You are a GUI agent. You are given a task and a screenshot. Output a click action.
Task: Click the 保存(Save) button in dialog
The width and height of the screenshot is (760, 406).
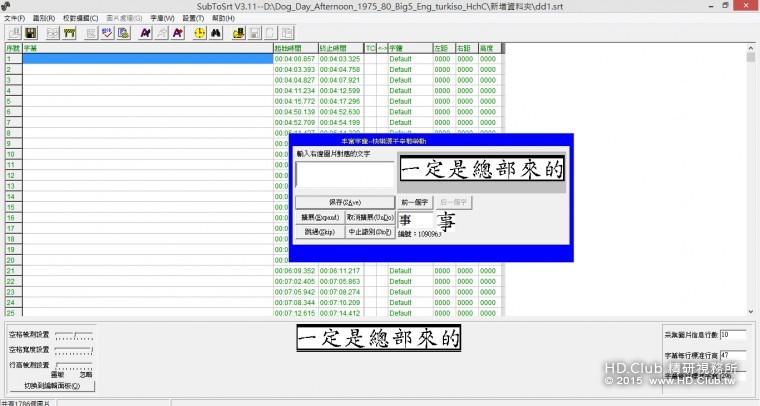coord(345,202)
